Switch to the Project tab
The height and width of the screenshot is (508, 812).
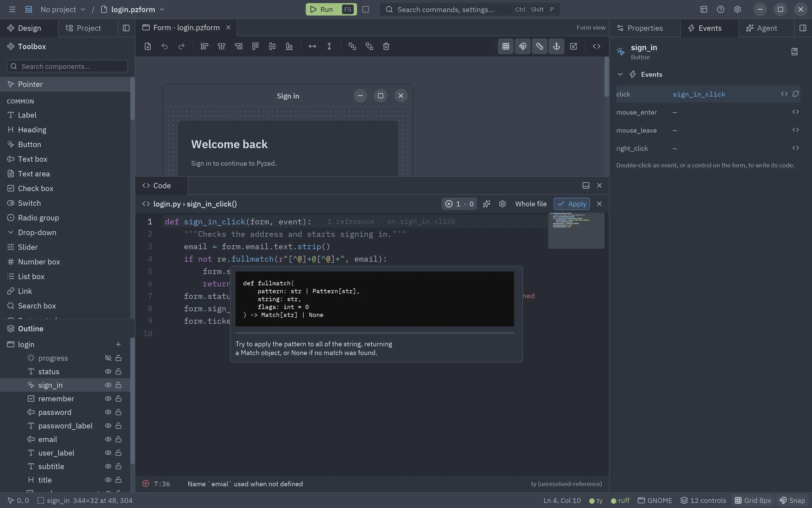pos(88,28)
